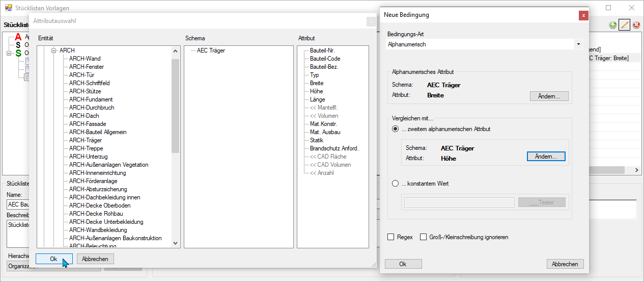Close the Neue Bedingung dialog
Viewport: 644px width, 282px height.
point(583,15)
